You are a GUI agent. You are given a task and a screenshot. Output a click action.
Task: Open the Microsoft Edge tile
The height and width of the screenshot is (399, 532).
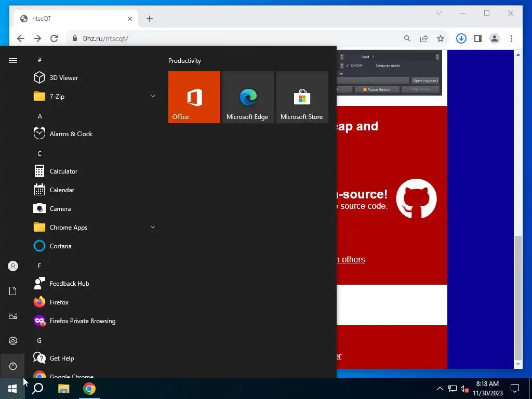pos(248,97)
